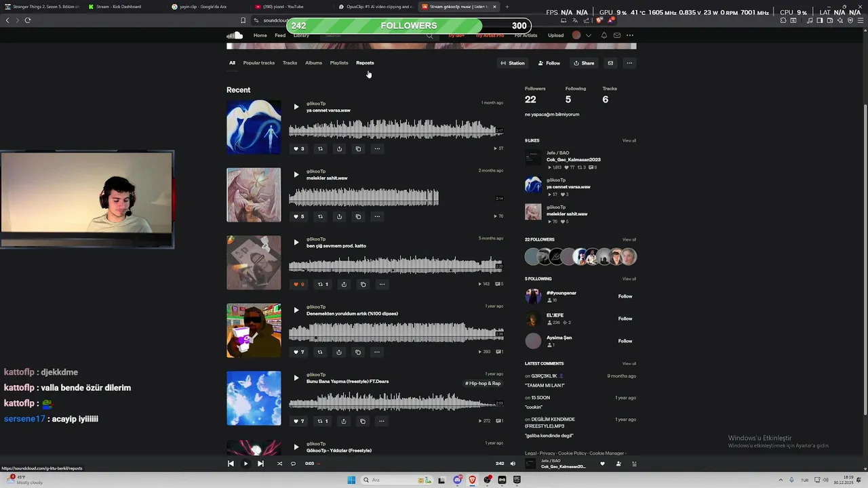Open Windows Start menu
Image resolution: width=868 pixels, height=488 pixels.
coord(351,480)
